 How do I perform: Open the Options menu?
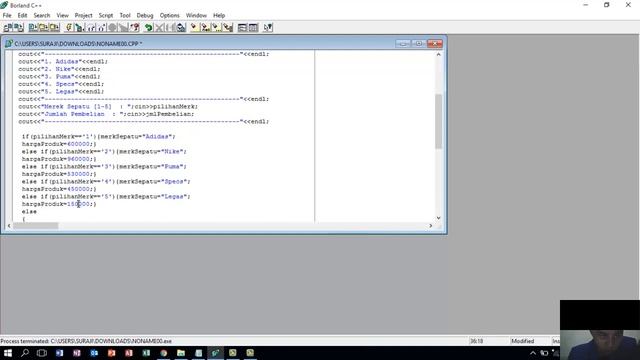click(169, 16)
